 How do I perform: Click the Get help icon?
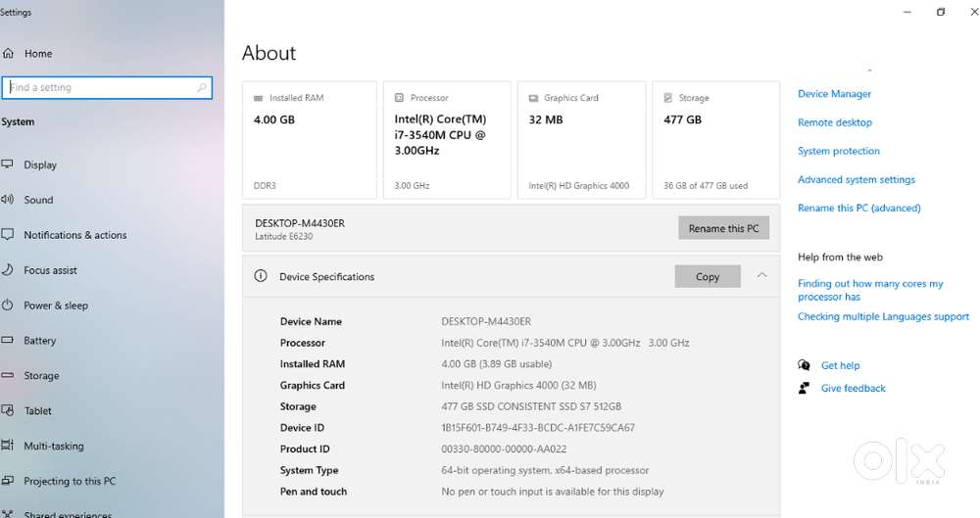point(805,365)
